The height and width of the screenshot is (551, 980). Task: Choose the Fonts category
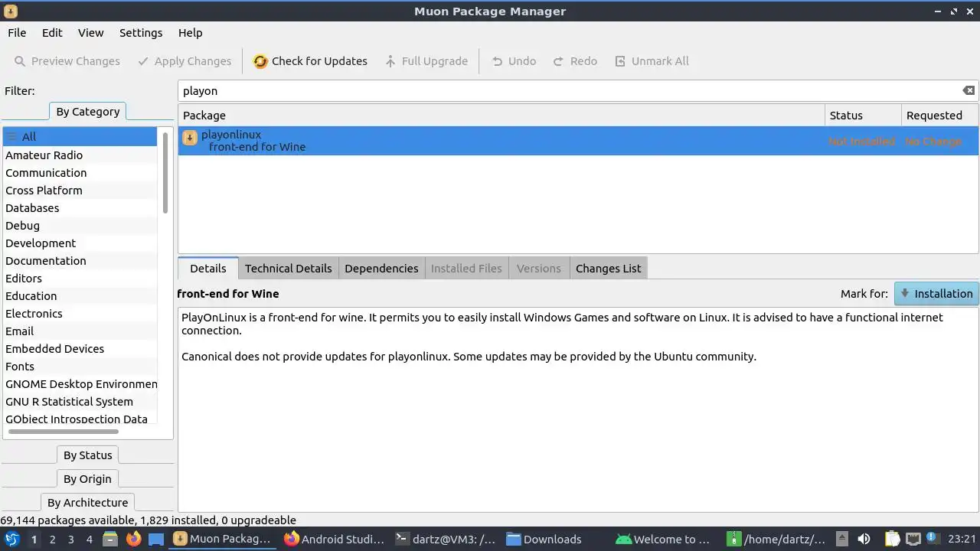click(80, 366)
